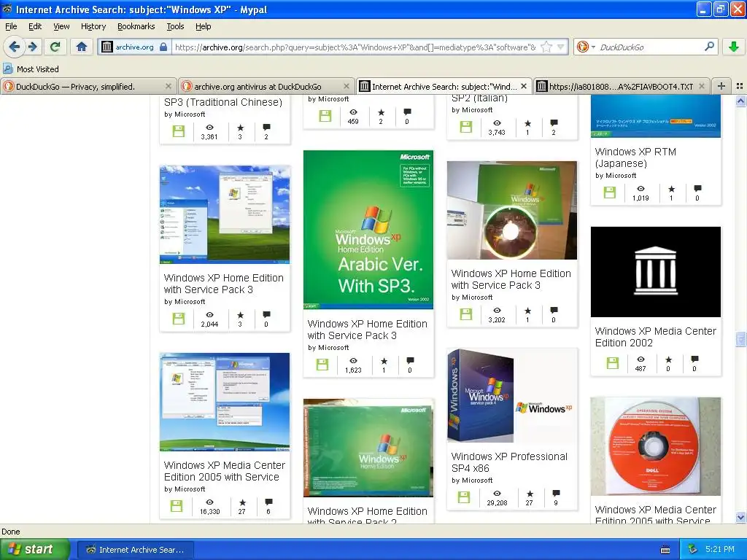The height and width of the screenshot is (560, 747).
Task: Open the XP desktop screenshot thumbnail with 2,044 views
Action: (225, 214)
